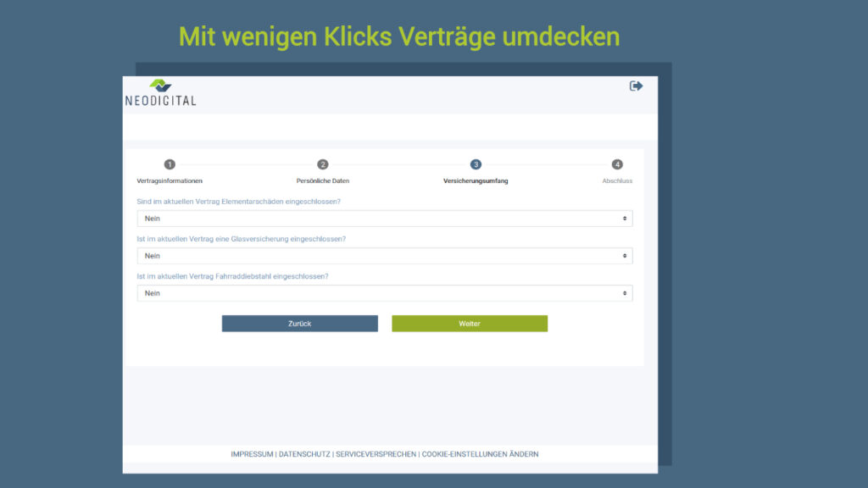Click the Glasversicherung dropdown arrow
This screenshot has height=488, width=868.
[625, 256]
